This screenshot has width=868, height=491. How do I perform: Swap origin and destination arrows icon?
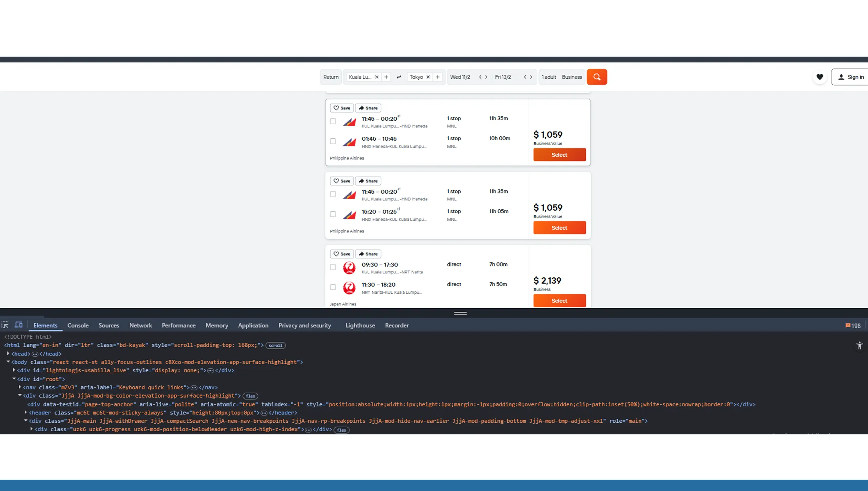[399, 77]
